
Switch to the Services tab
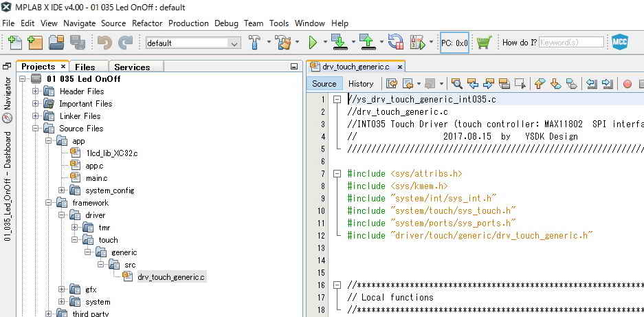tap(132, 67)
